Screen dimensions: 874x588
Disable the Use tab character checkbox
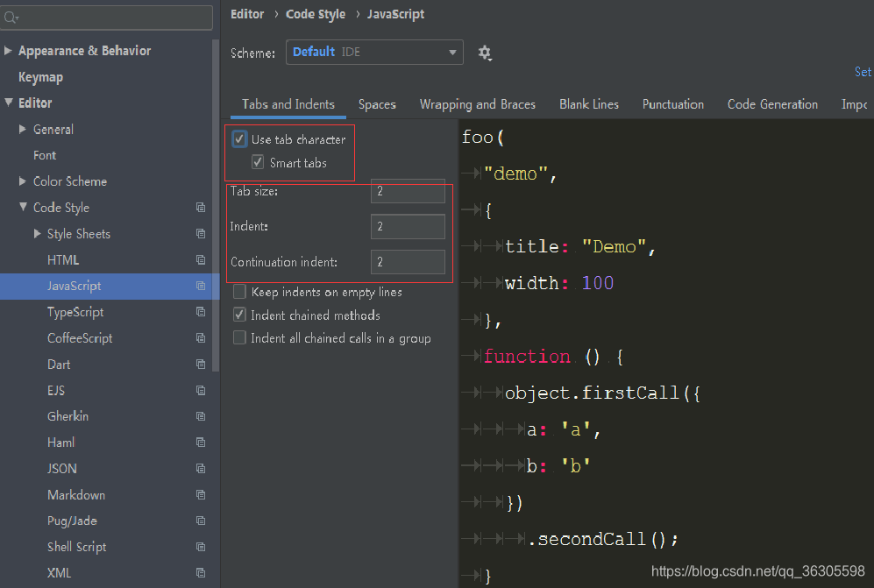[x=239, y=138]
